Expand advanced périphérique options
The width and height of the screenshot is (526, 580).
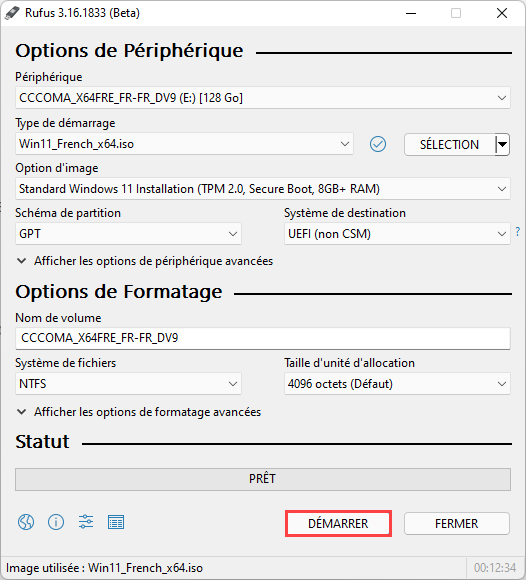[x=145, y=261]
